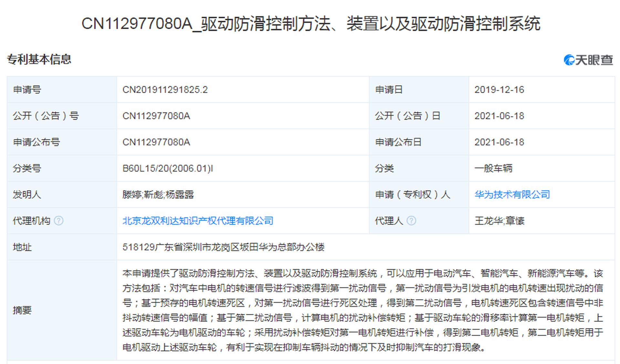Viewport: 620px width, 364px height.
Task: Click the 代理人 label text
Action: pyautogui.click(x=389, y=221)
